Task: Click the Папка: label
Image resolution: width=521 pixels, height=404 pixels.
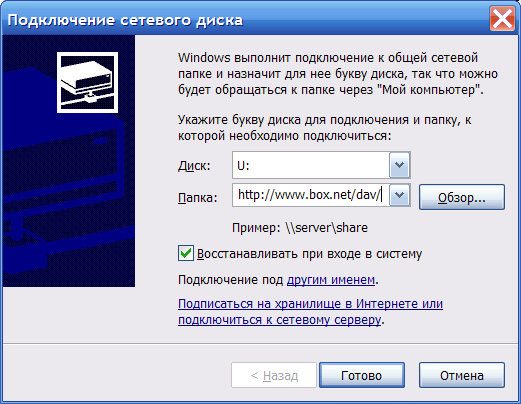Action: (x=198, y=198)
